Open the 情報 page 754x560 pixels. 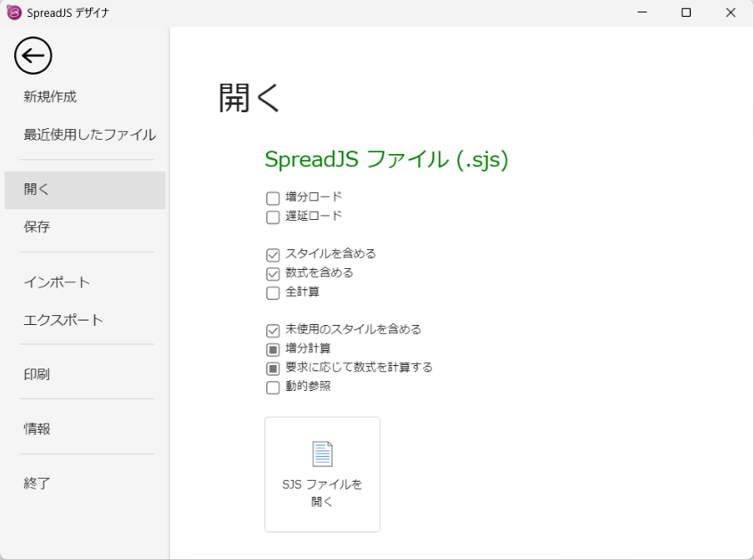pos(36,428)
